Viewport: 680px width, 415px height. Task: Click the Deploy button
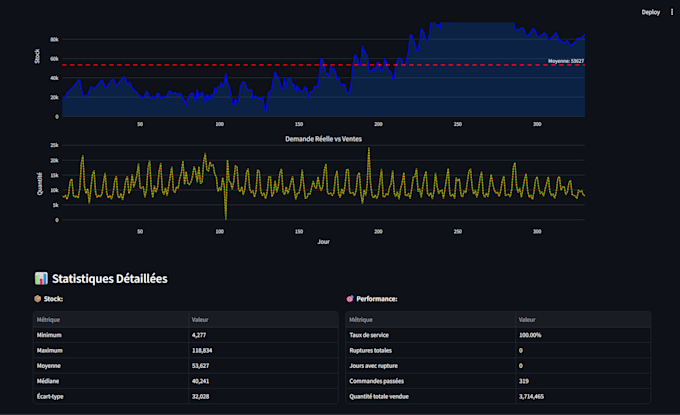[x=651, y=12]
